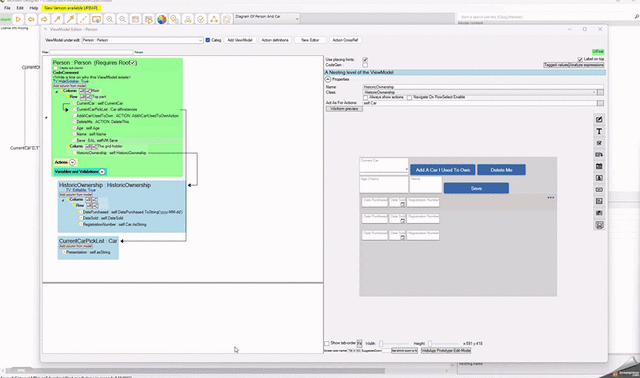Screen dimensions: 640x378
Task: Click the back arrow toolbar icon
Action: point(31,19)
